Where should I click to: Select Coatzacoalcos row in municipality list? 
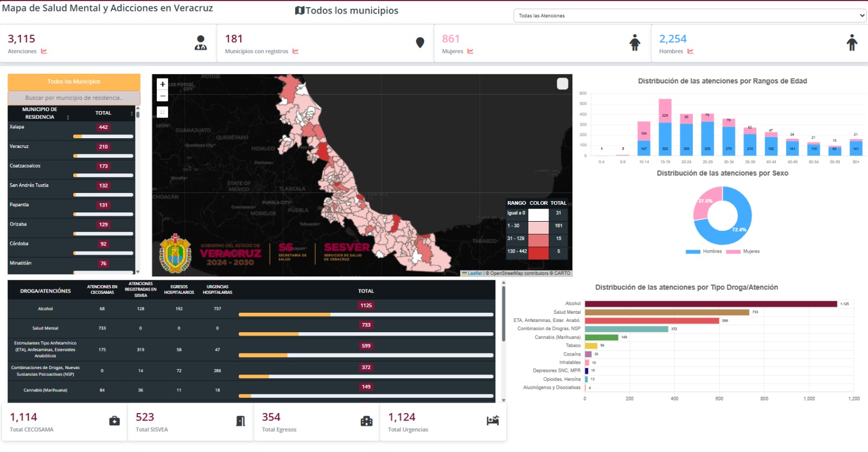click(x=71, y=170)
